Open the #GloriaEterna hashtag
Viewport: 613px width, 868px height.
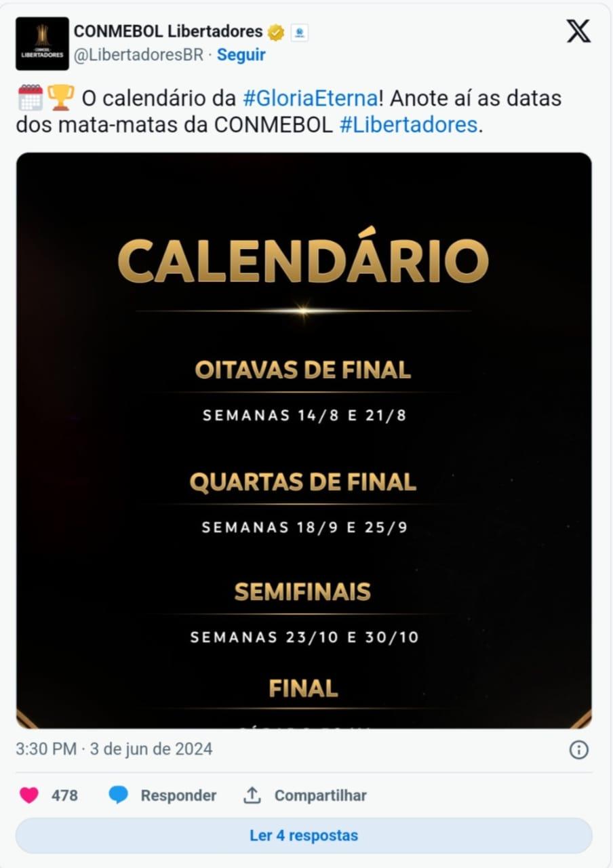pos(310,98)
